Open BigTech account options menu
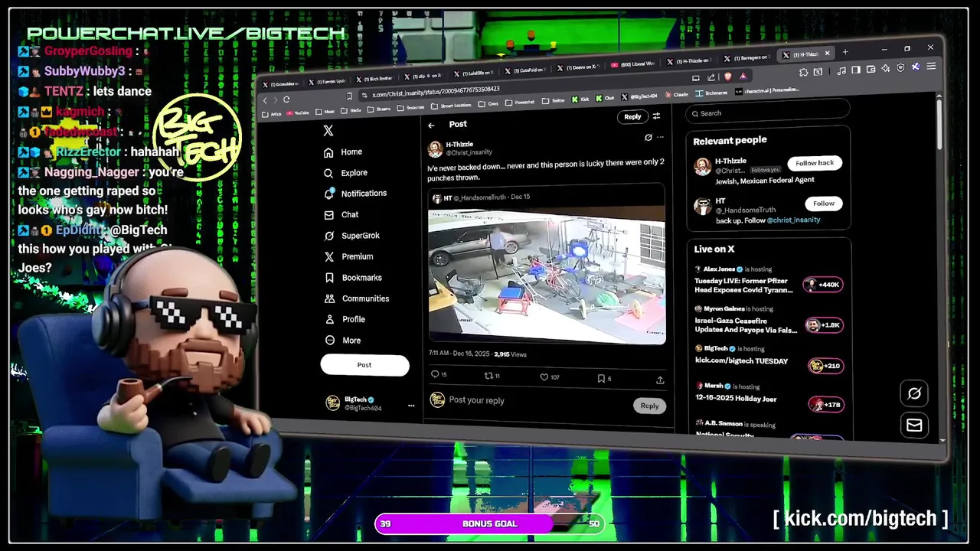Viewport: 980px width, 551px height. (x=411, y=406)
